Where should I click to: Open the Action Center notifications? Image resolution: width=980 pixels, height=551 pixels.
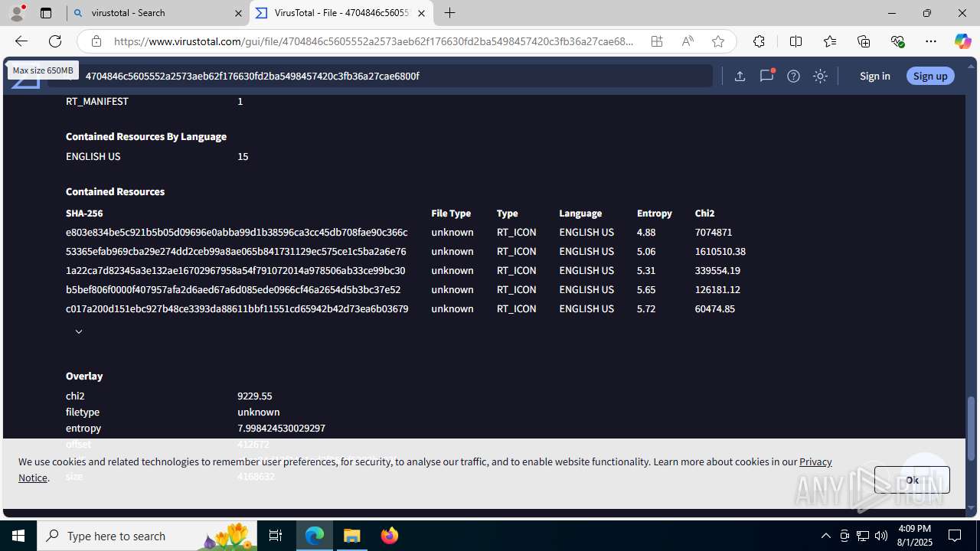tap(955, 536)
